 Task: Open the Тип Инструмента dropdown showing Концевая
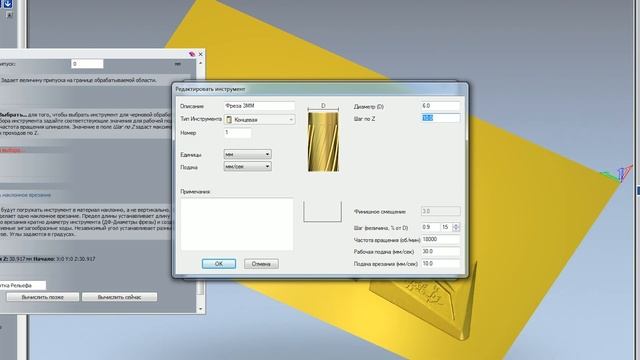[259, 120]
